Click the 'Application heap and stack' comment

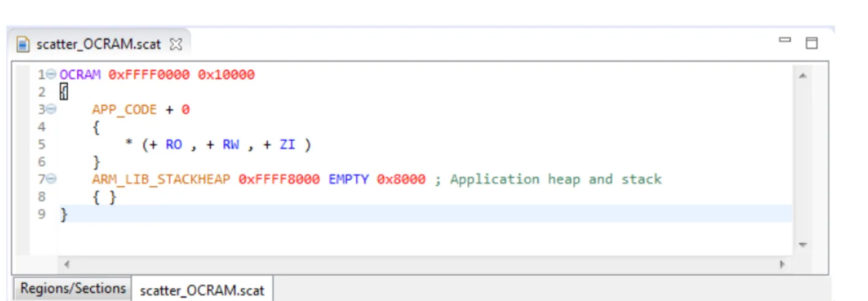coord(556,180)
